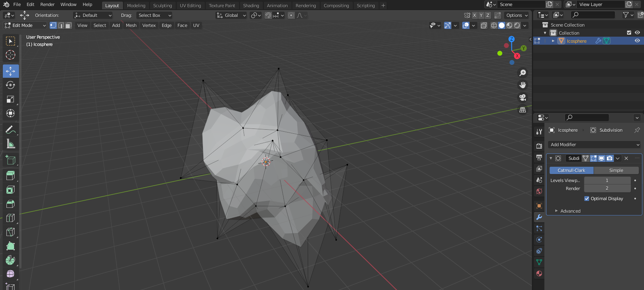Click the camera view icon in viewport
The width and height of the screenshot is (644, 290).
(523, 97)
